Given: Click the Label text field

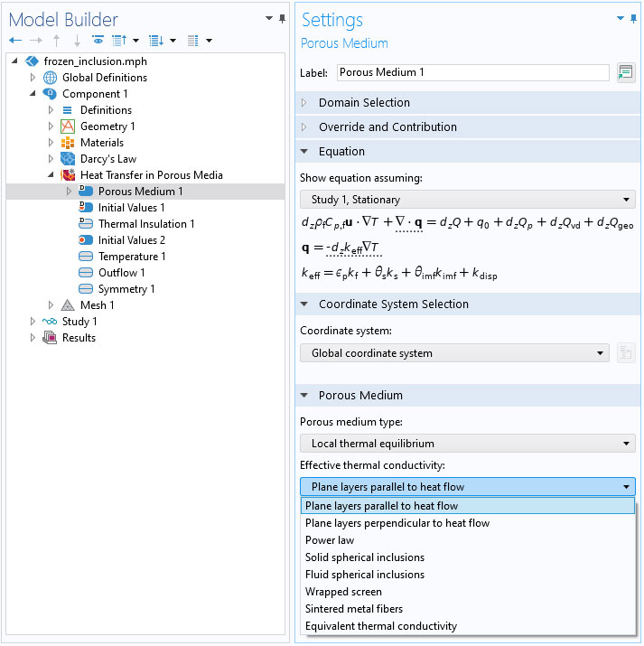Looking at the screenshot, I should (x=472, y=73).
